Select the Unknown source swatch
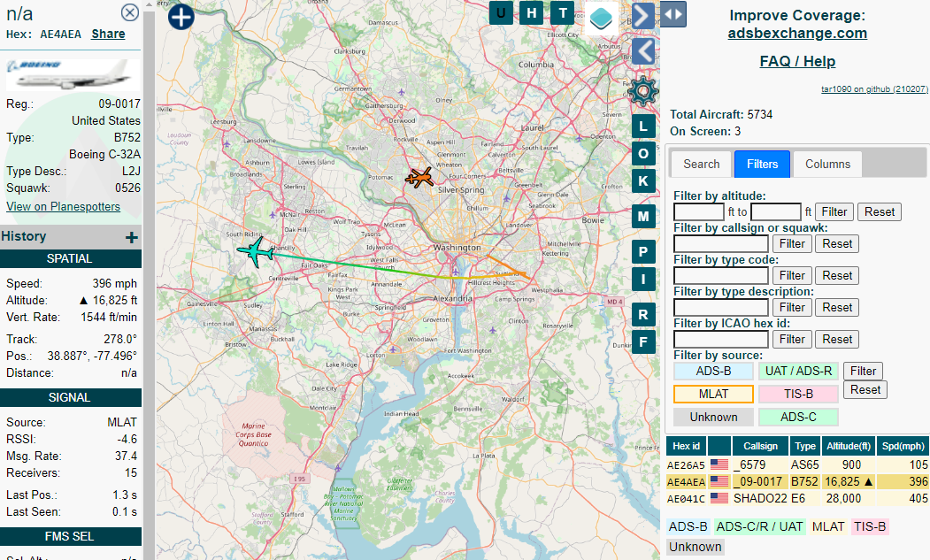The width and height of the screenshot is (930, 560). [713, 417]
